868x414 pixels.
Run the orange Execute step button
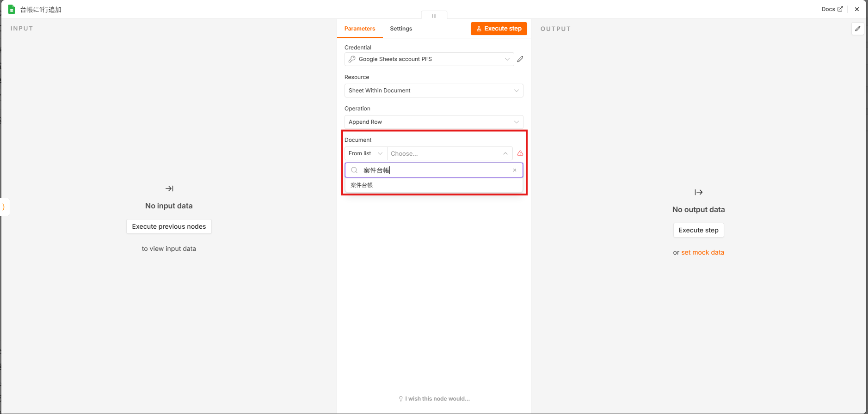(x=499, y=29)
